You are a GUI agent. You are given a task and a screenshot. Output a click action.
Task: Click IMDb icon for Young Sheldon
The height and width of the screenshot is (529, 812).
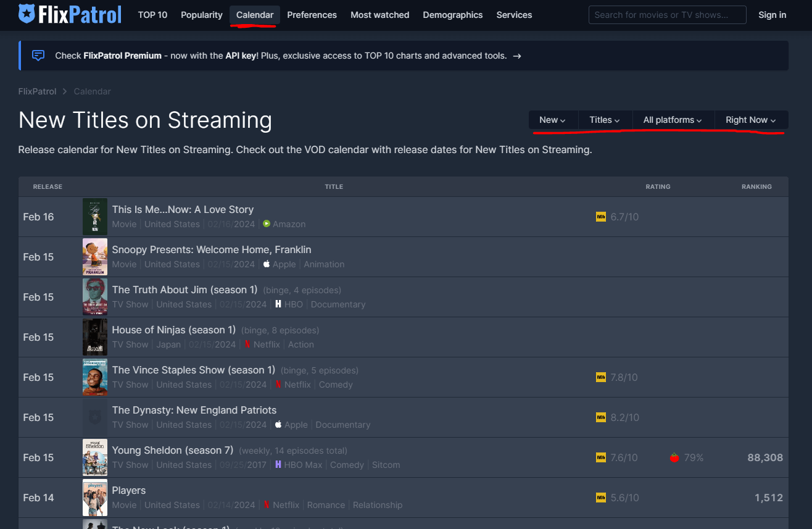(601, 457)
